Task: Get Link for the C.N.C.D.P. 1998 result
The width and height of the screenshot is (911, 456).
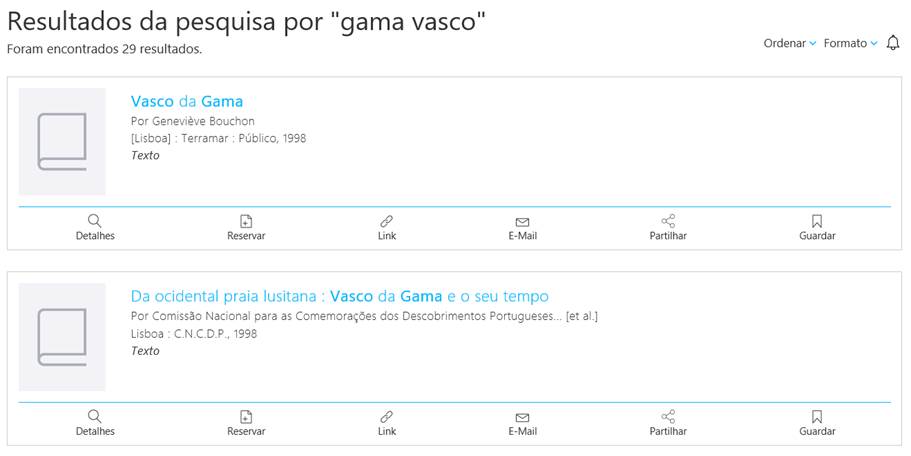Action: click(x=387, y=423)
